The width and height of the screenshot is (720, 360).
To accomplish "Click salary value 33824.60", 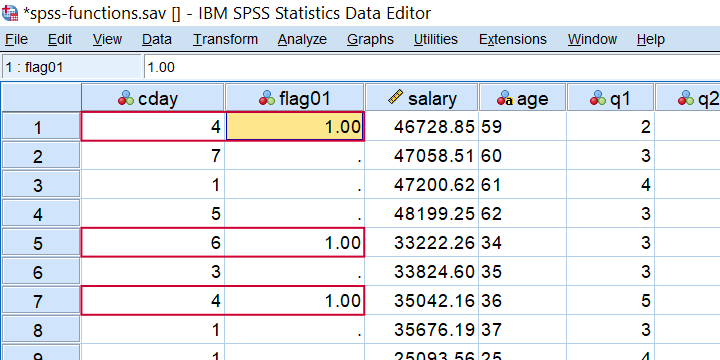I will (434, 271).
